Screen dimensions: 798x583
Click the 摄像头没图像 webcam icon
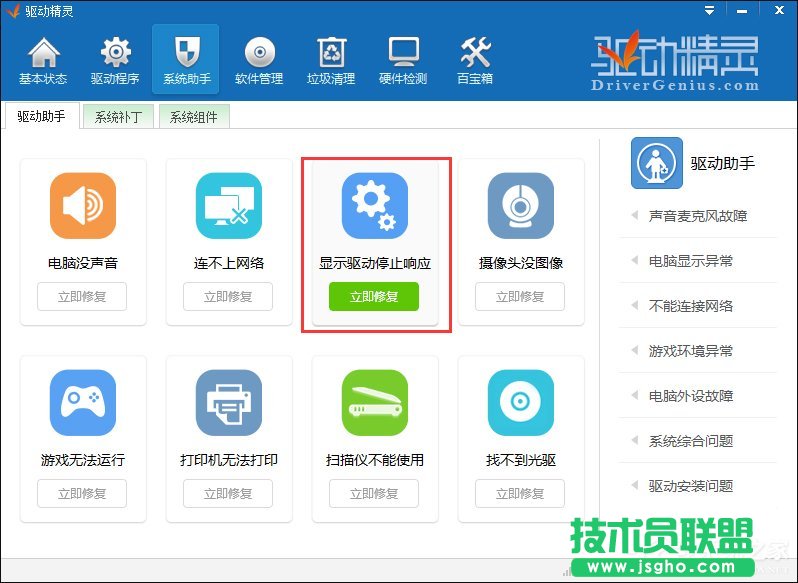click(521, 206)
